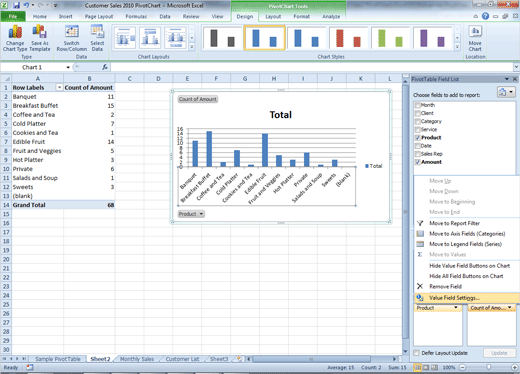
Task: Switch Row/Column of chart data
Action: click(x=72, y=38)
